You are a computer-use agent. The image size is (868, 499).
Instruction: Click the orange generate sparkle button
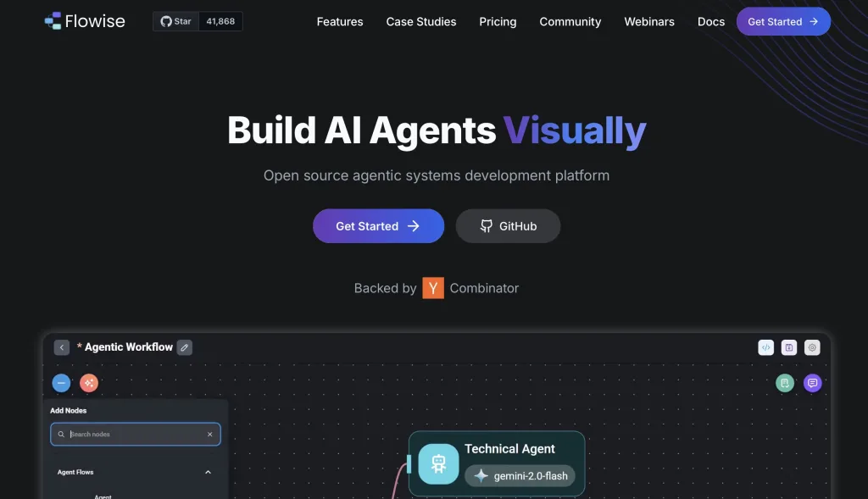89,383
